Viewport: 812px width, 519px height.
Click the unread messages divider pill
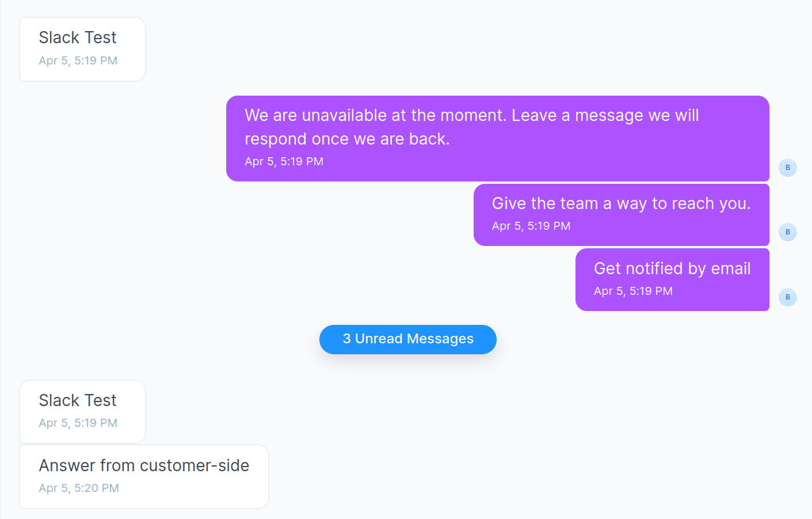[407, 339]
